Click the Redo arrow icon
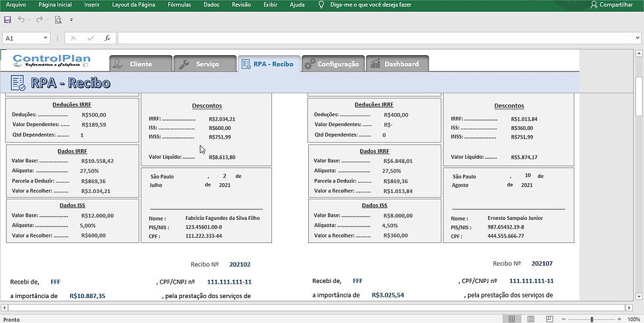The image size is (644, 323). pyautogui.click(x=39, y=19)
